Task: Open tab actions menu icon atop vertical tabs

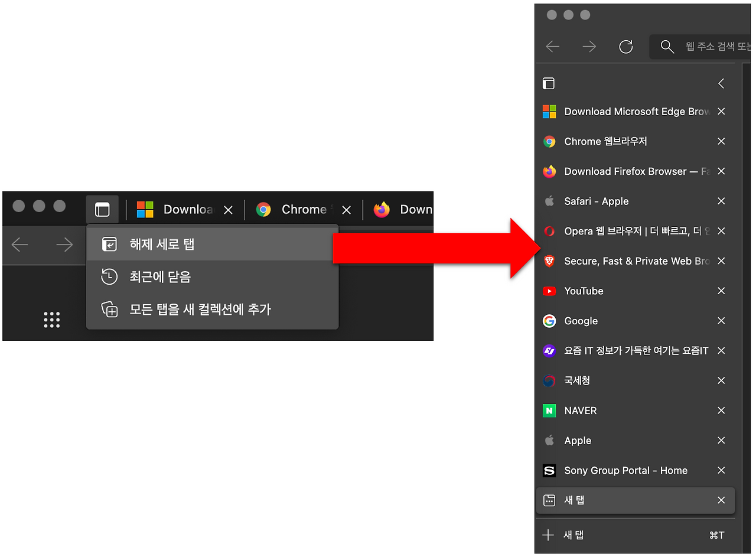Action: pos(549,83)
